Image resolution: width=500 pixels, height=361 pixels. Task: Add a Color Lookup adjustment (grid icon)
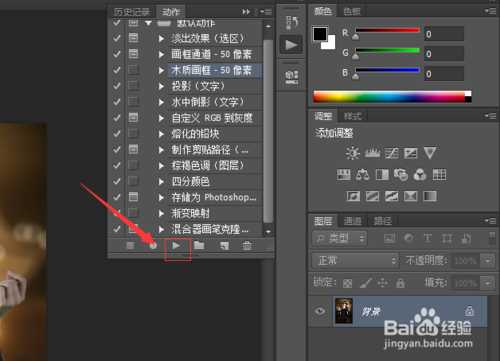pos(439,174)
